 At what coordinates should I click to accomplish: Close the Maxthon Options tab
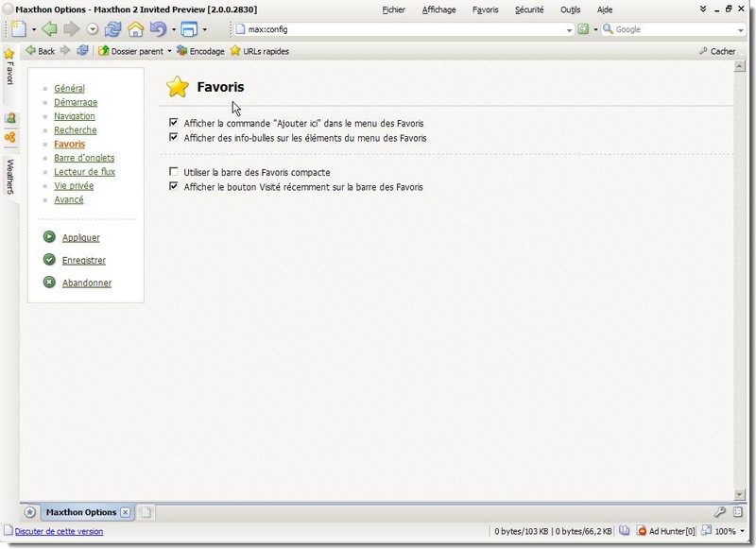pos(126,512)
